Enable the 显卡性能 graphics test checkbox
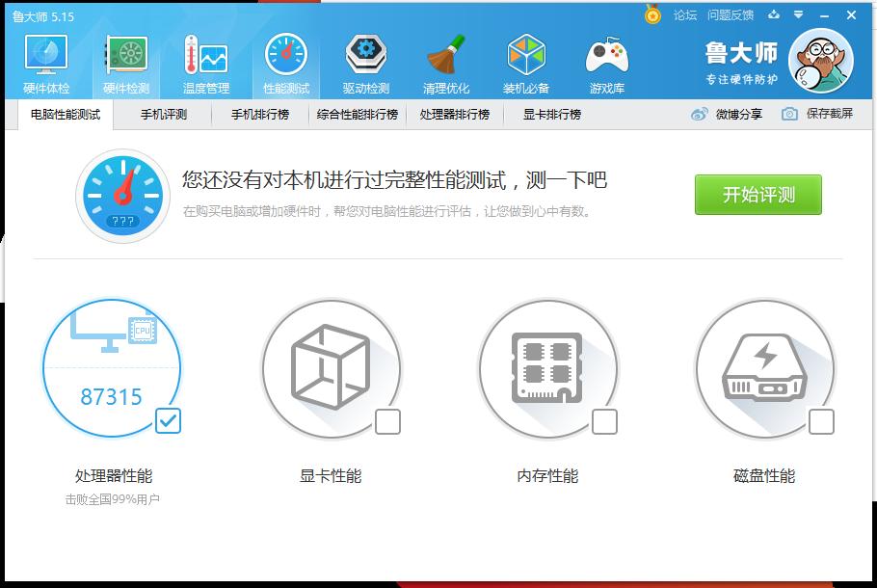The image size is (877, 588). click(388, 421)
